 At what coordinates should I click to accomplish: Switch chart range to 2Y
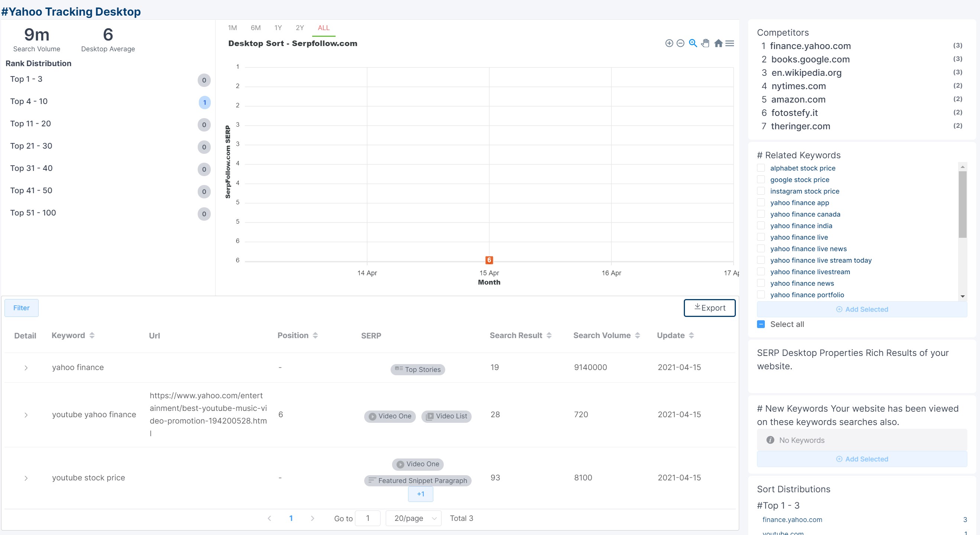point(300,28)
